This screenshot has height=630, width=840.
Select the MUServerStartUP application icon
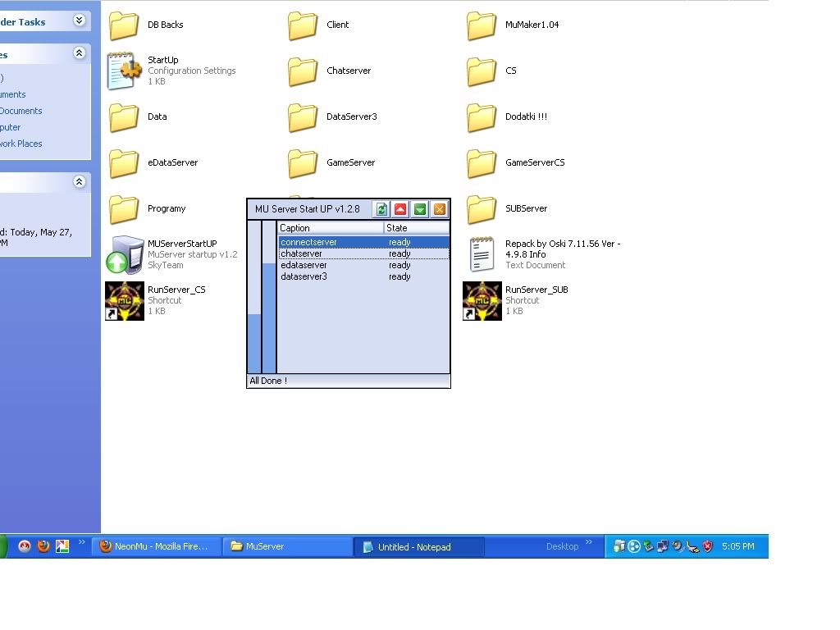[x=125, y=254]
